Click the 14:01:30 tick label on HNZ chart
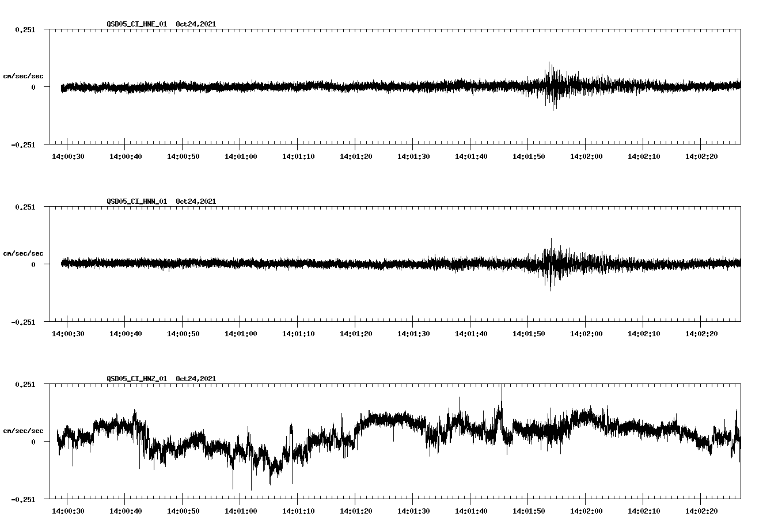 [x=413, y=511]
